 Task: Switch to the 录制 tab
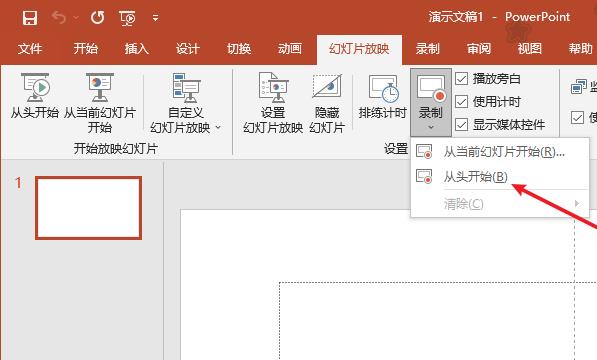pos(428,49)
